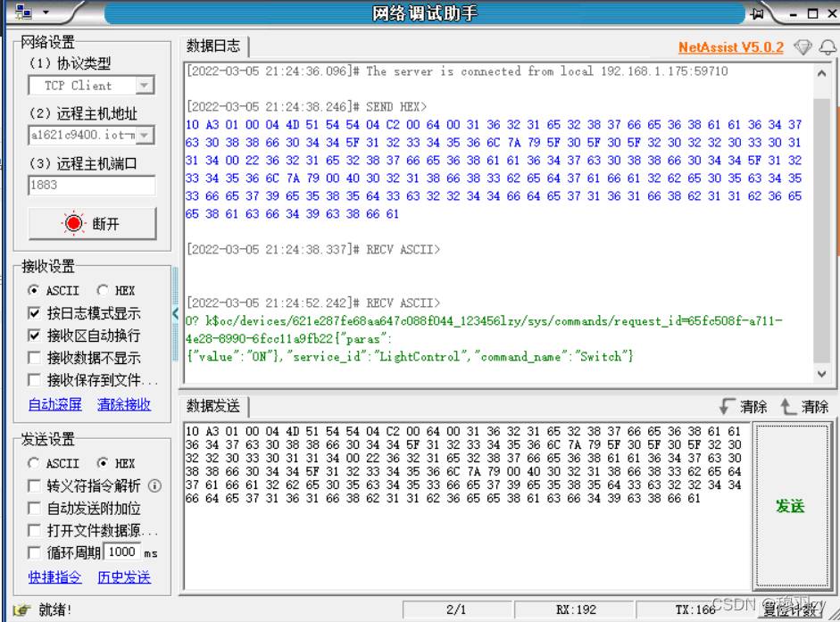This screenshot has height=622, width=840.
Task: Click the 清除接收 link
Action: 124,404
